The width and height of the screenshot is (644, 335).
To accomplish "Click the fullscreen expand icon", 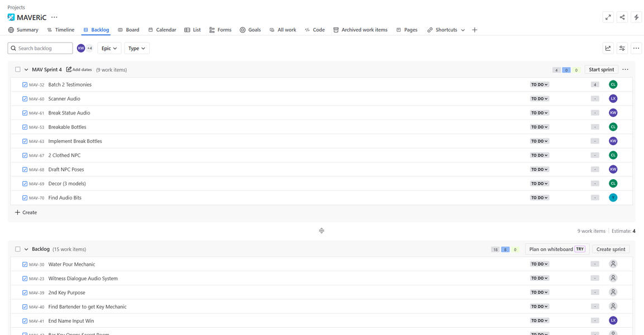I will (x=608, y=17).
